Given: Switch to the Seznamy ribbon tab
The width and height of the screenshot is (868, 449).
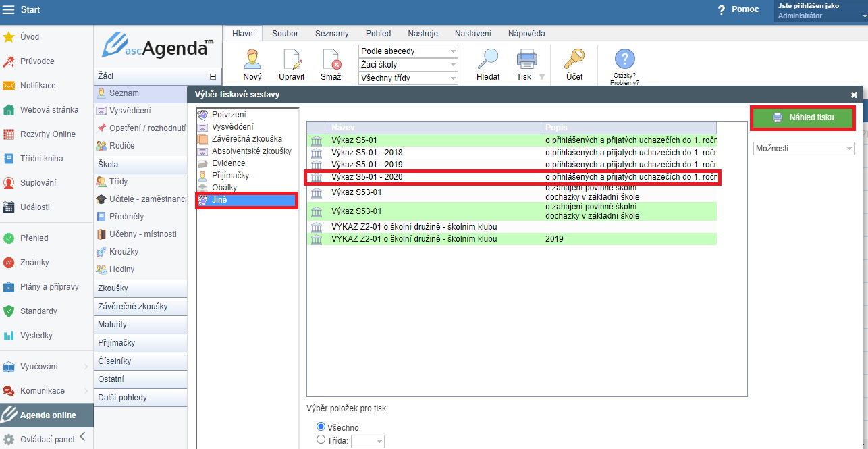Looking at the screenshot, I should click(x=331, y=33).
